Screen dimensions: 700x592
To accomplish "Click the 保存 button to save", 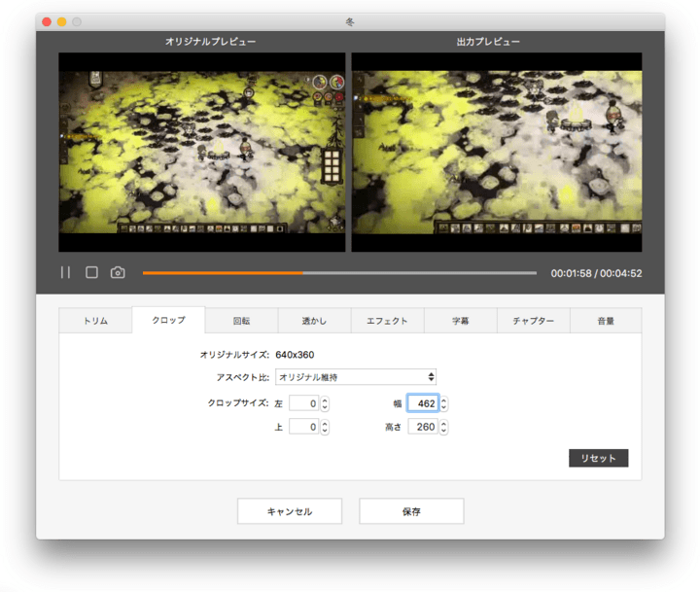I will pyautogui.click(x=410, y=511).
